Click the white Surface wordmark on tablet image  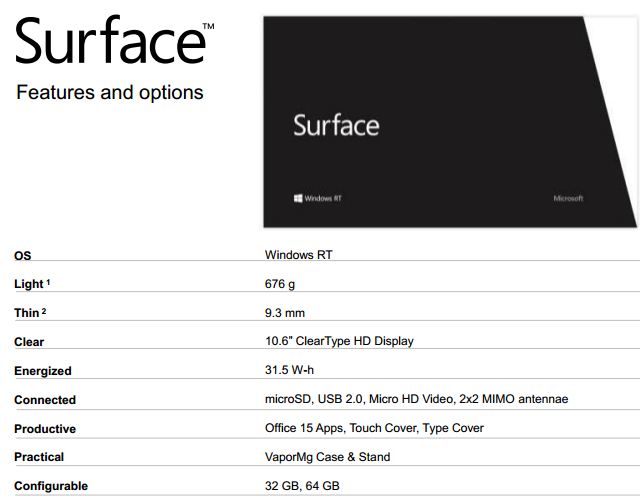(x=336, y=125)
